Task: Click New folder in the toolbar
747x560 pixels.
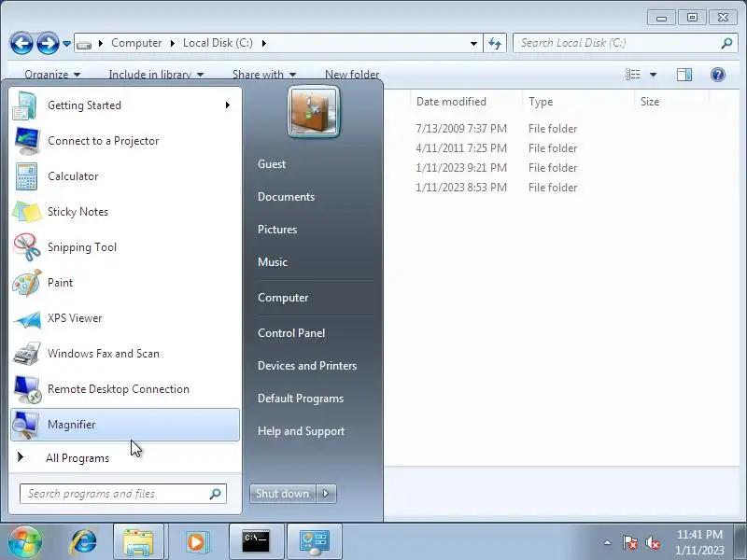Action: click(x=352, y=75)
